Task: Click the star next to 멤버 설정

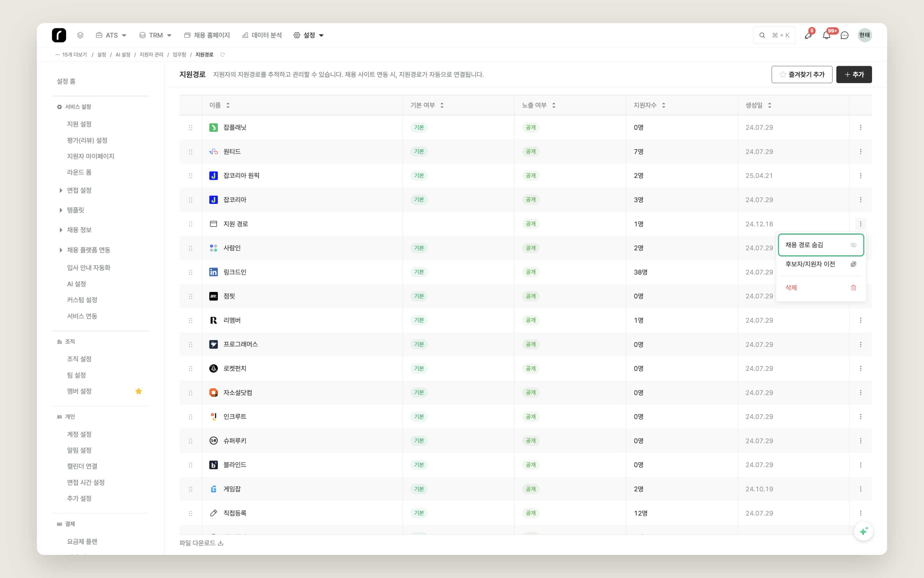Action: pyautogui.click(x=139, y=391)
